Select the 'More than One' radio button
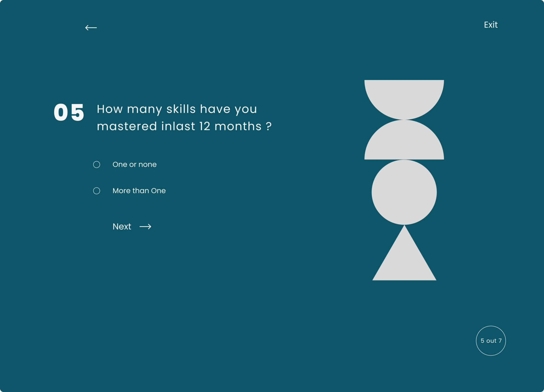The image size is (544, 392). [97, 191]
